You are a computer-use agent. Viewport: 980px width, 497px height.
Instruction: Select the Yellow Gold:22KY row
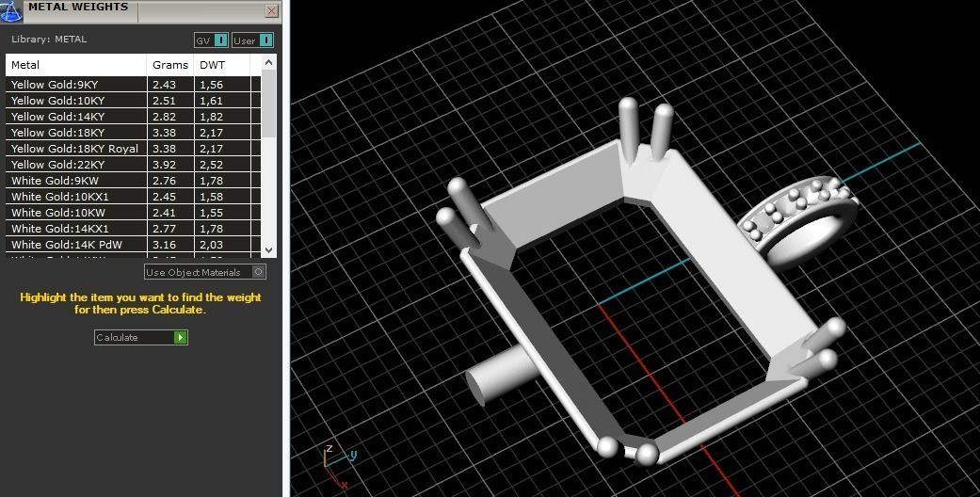133,165
